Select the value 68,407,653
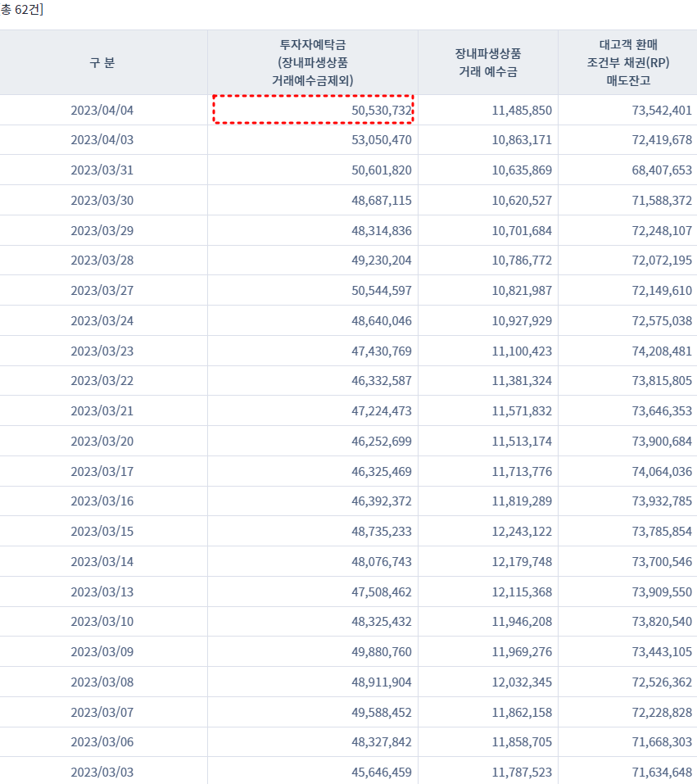697x784 pixels. (662, 170)
